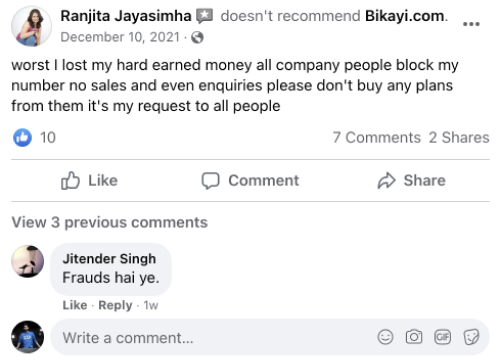
Task: Open the sticker picker icon
Action: click(471, 337)
